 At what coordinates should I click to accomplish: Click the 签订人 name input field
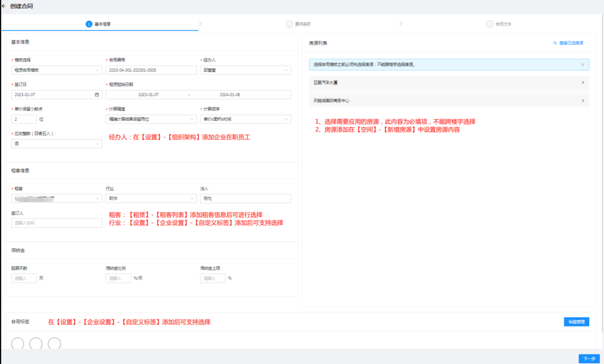57,223
